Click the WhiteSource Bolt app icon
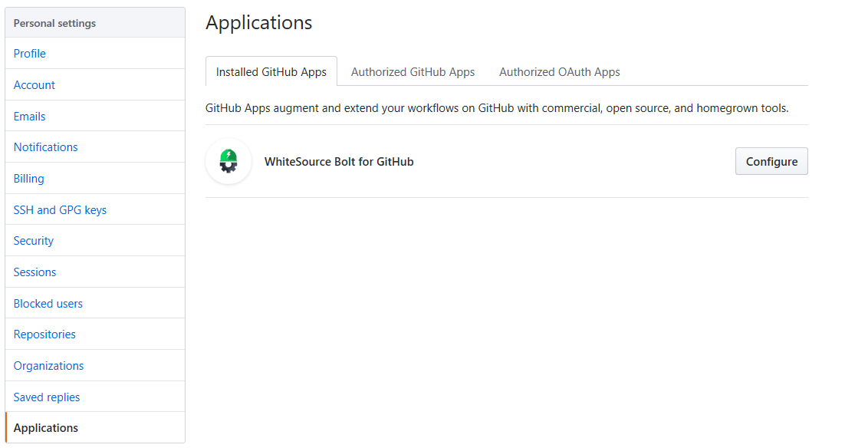Viewport: 868px width, 448px height. coord(229,161)
